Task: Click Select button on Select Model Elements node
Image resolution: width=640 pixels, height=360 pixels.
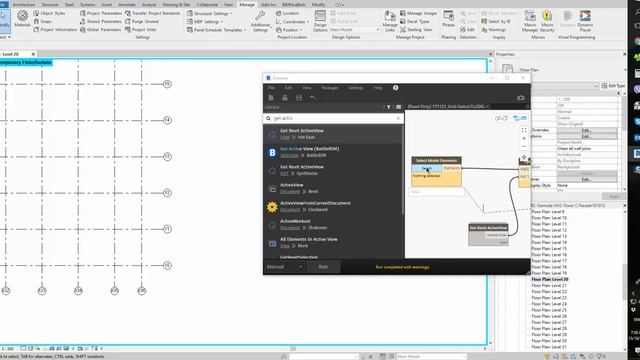Action: pyautogui.click(x=427, y=168)
